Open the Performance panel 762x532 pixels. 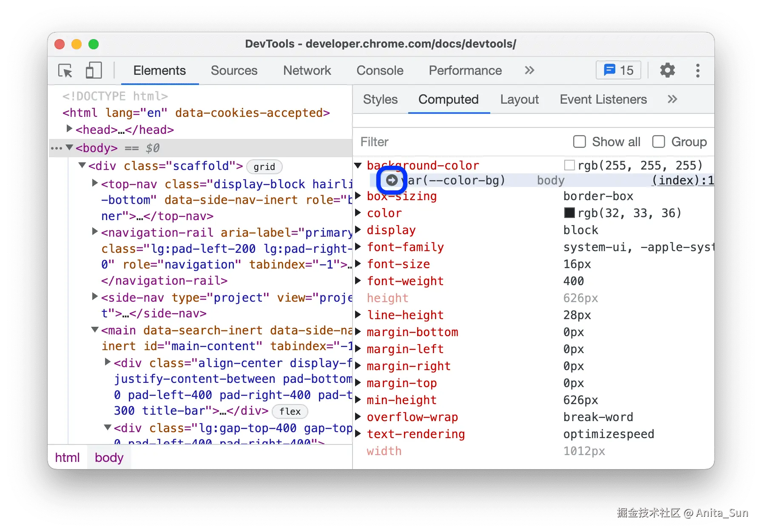click(465, 71)
